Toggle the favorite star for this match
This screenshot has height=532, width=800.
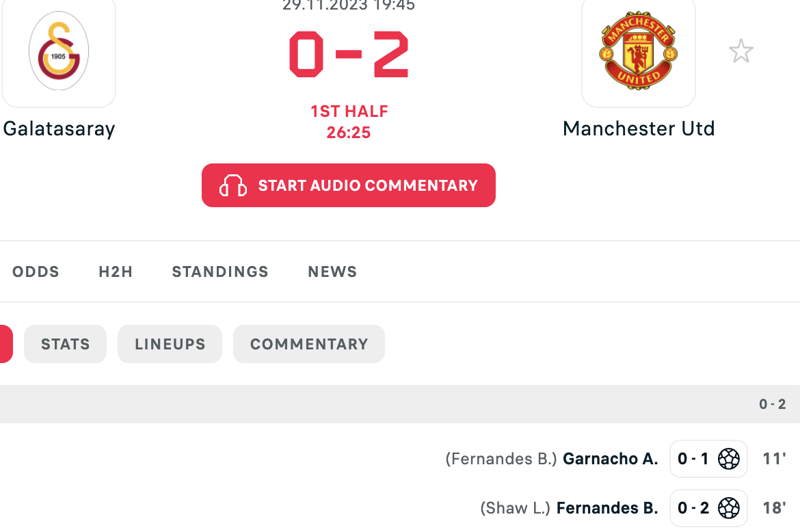[741, 51]
